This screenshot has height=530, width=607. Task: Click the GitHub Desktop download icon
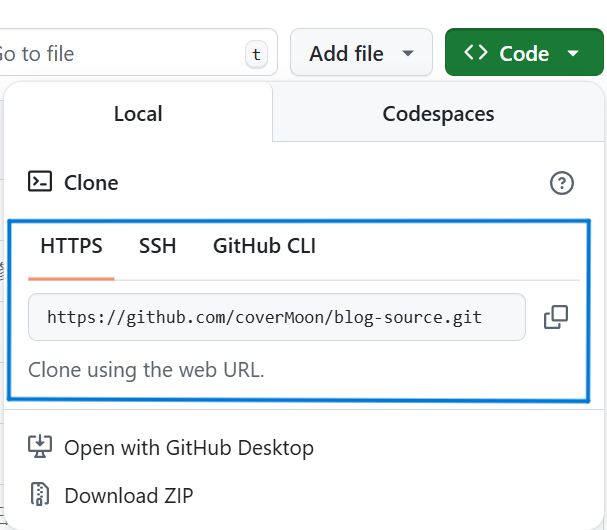point(40,446)
